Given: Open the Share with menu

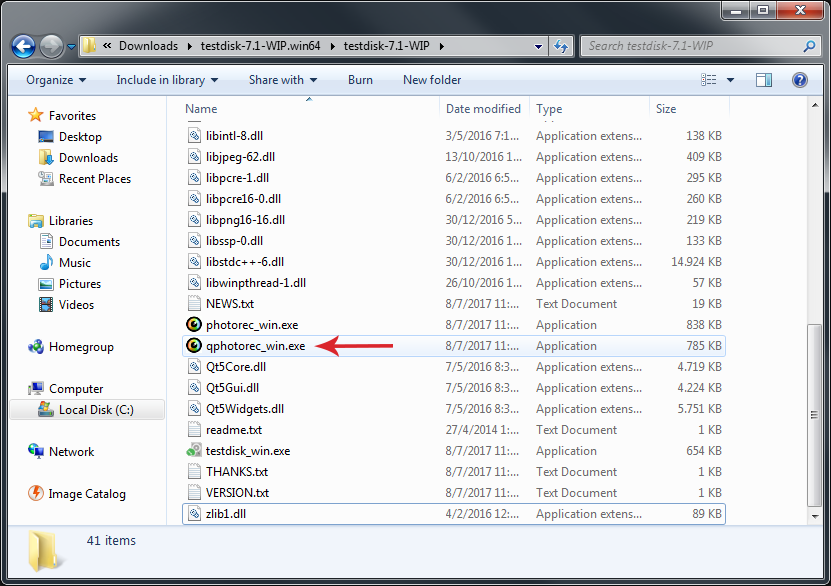Looking at the screenshot, I should click(x=283, y=80).
